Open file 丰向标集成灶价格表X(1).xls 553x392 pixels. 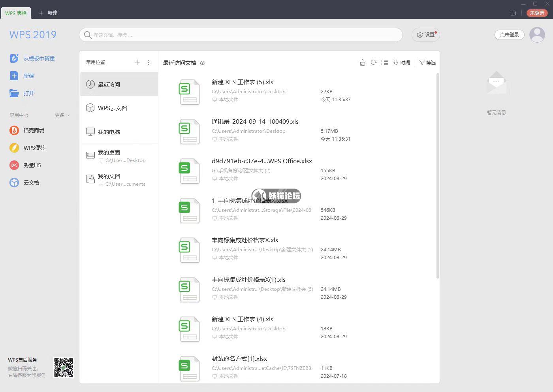point(248,280)
